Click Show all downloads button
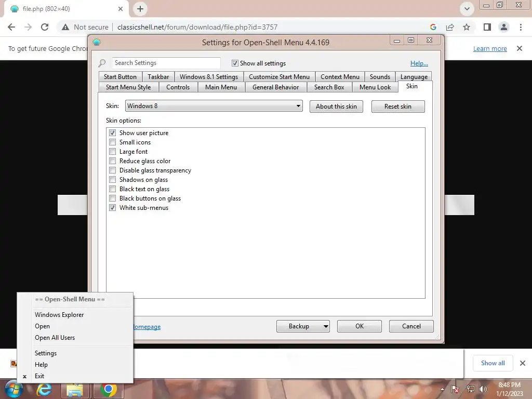The width and height of the screenshot is (532, 399). 493,363
